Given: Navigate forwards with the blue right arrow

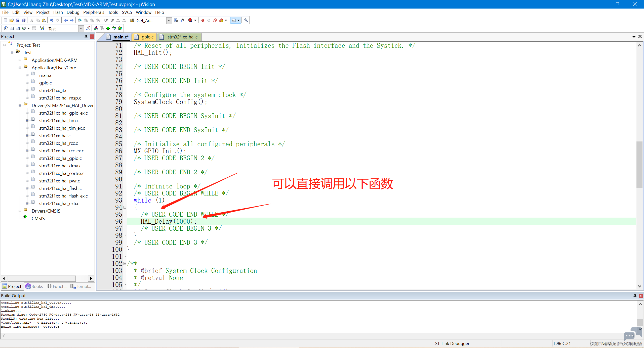Looking at the screenshot, I should tap(72, 20).
